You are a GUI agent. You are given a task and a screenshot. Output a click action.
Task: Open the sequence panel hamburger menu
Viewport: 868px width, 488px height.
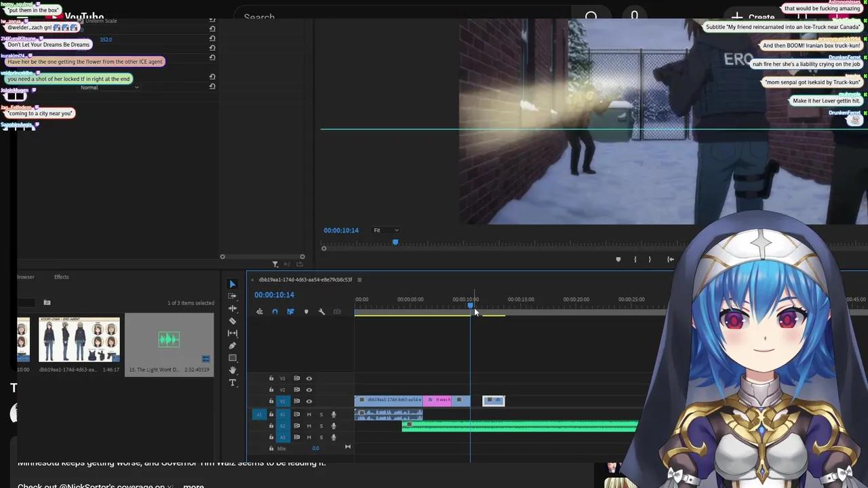click(x=359, y=280)
